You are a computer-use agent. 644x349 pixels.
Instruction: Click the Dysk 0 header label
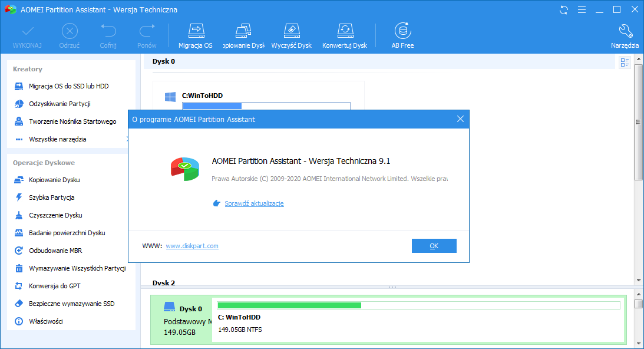(163, 61)
